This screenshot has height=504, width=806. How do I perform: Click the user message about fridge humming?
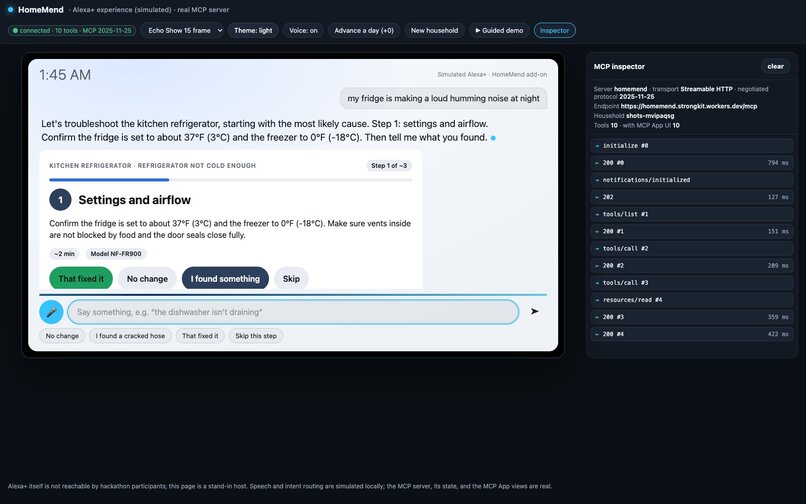pos(444,98)
